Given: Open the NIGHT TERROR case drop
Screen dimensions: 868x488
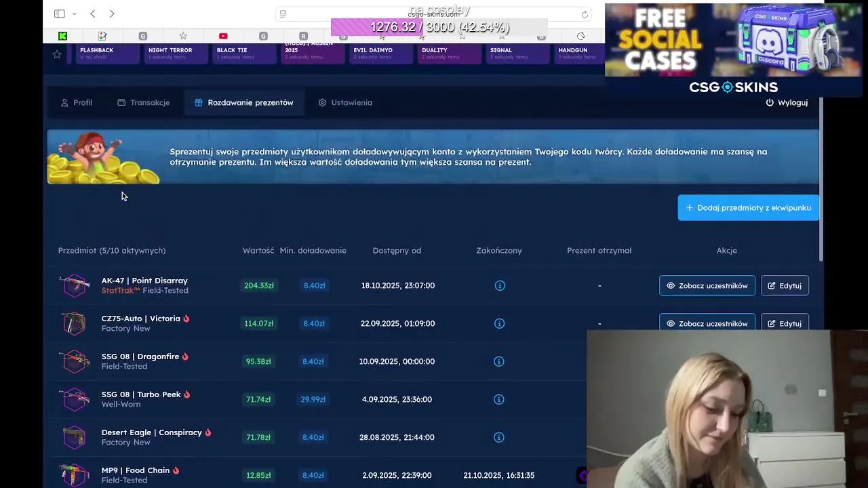Looking at the screenshot, I should pyautogui.click(x=174, y=54).
